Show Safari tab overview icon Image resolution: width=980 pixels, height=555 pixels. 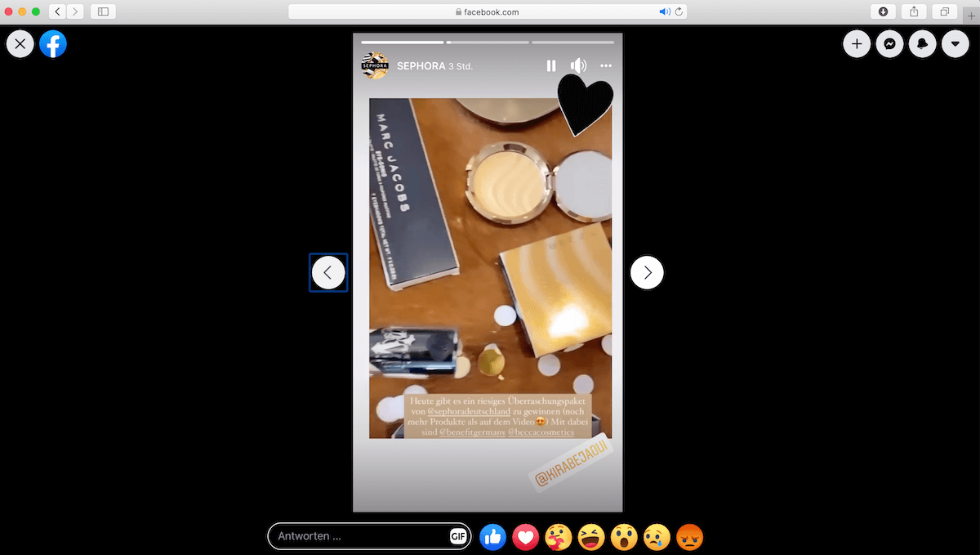click(x=945, y=11)
